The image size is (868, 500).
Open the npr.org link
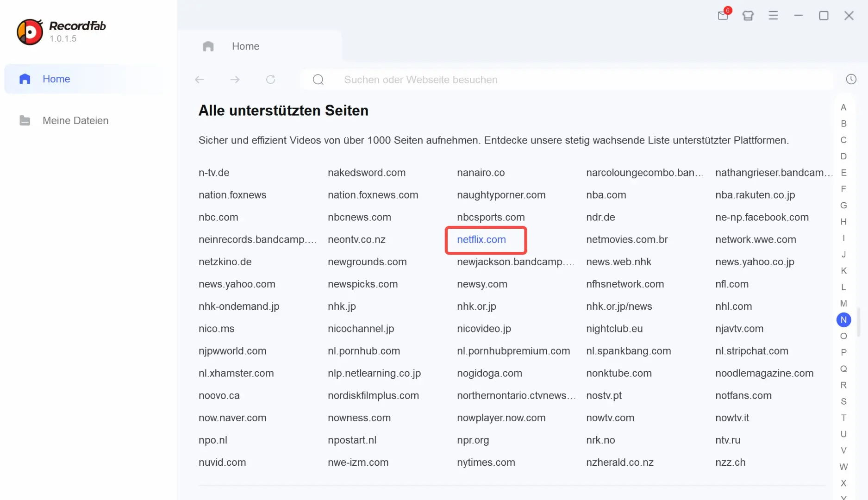[473, 440]
